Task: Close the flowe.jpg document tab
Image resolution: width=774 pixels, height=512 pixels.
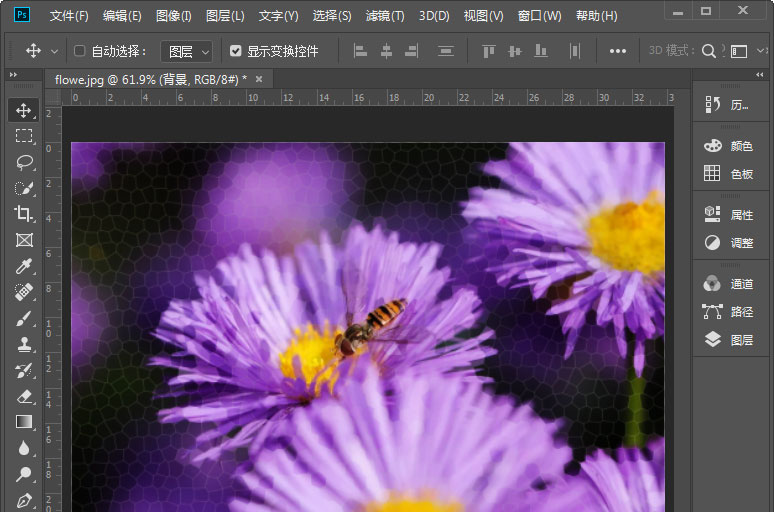Action: (259, 79)
